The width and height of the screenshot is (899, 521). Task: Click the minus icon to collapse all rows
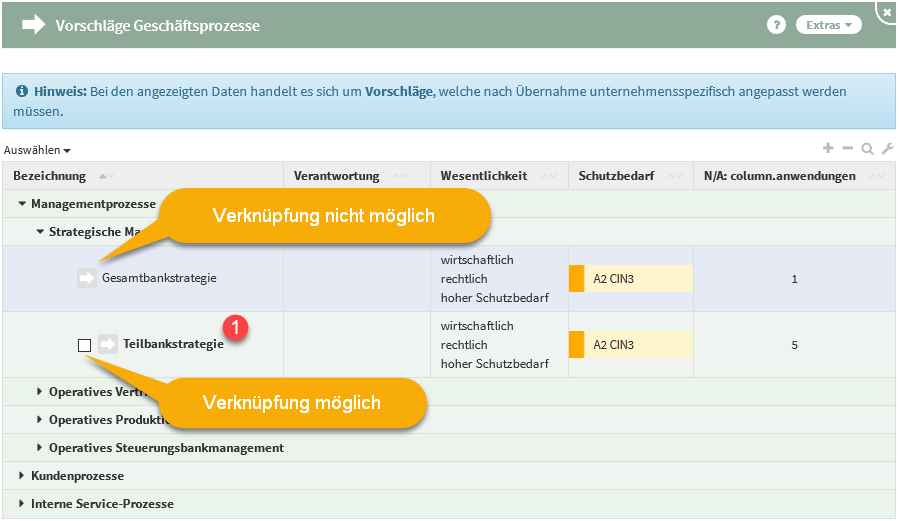[x=847, y=148]
